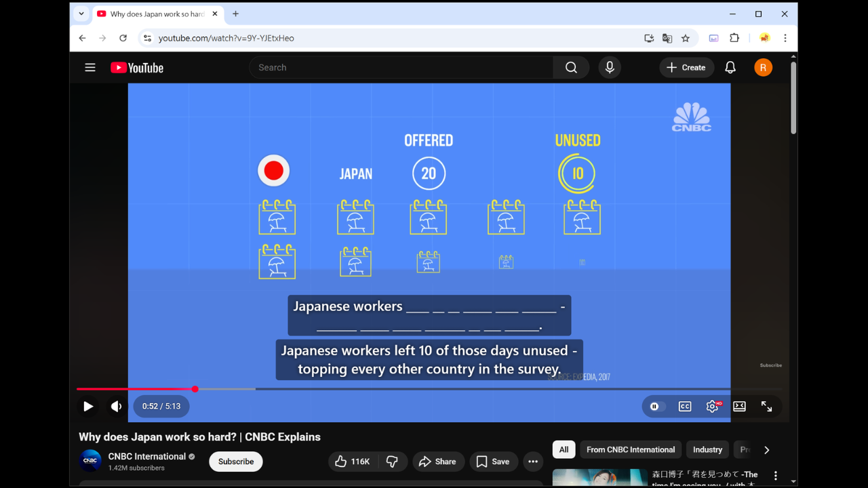Click the voice search microphone icon

pyautogui.click(x=610, y=68)
